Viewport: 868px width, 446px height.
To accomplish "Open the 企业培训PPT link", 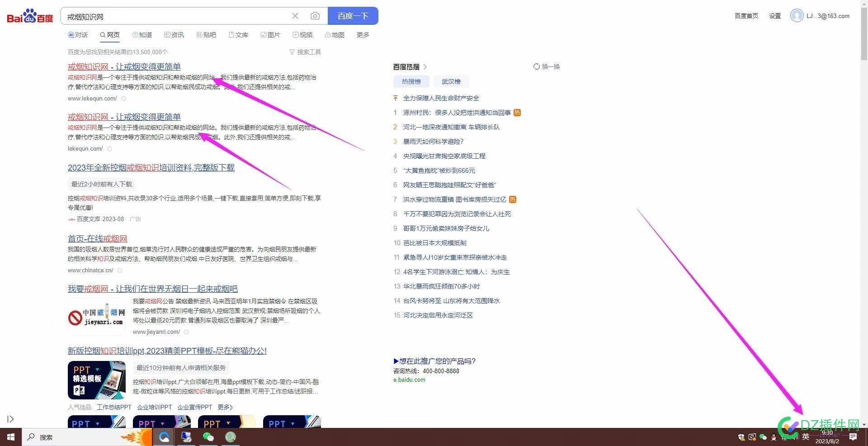I will click(155, 407).
